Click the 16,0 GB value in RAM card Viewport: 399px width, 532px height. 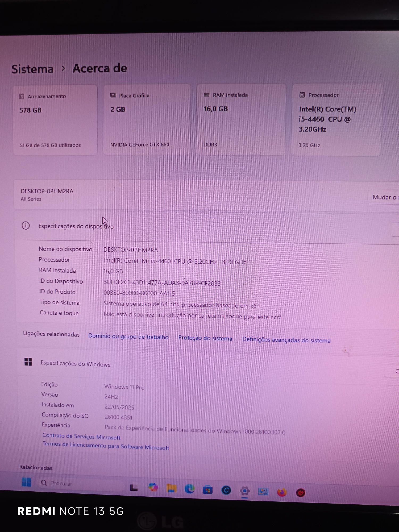215,109
